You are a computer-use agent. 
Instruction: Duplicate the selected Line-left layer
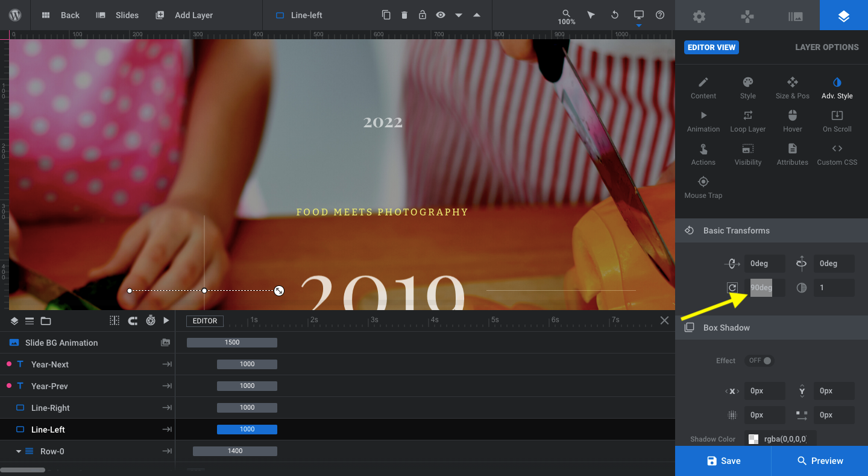(x=386, y=15)
